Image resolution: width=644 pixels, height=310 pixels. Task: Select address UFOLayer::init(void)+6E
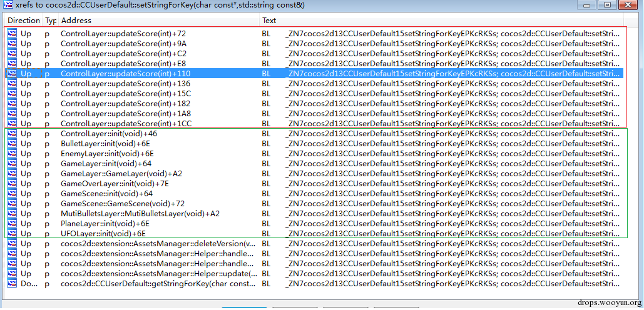(103, 234)
